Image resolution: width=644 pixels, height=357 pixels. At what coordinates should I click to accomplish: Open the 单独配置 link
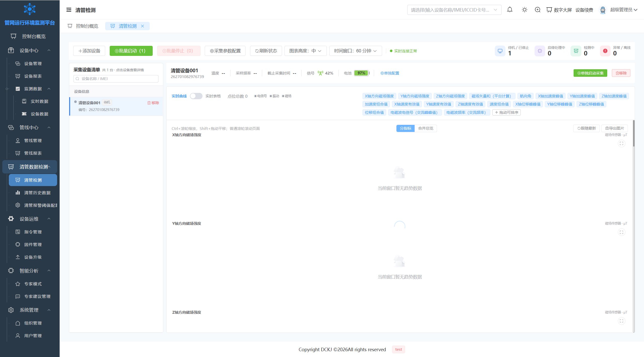pos(390,73)
